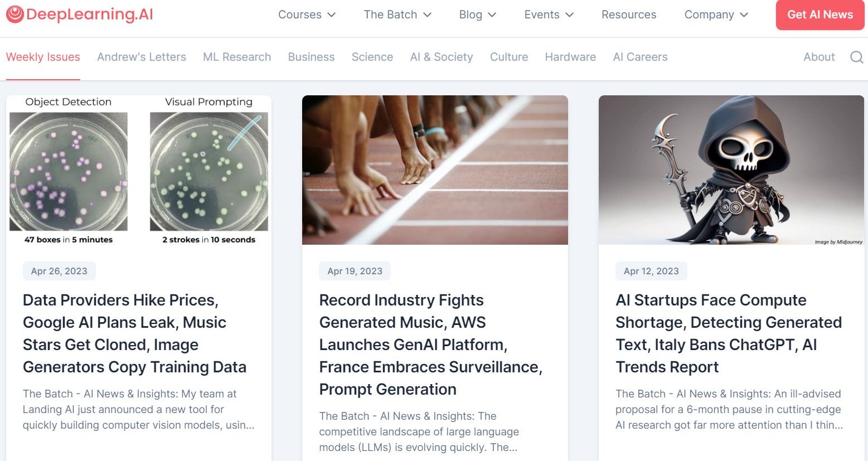Switch to Andrew's Letters tab
This screenshot has height=461, width=868.
pos(142,57)
